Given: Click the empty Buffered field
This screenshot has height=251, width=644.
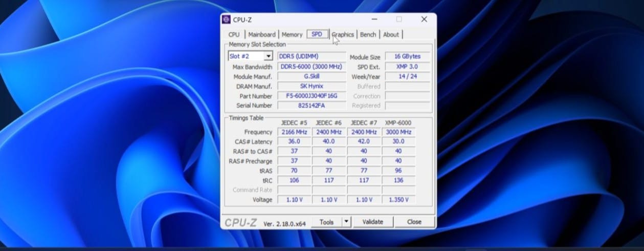Looking at the screenshot, I should [408, 87].
